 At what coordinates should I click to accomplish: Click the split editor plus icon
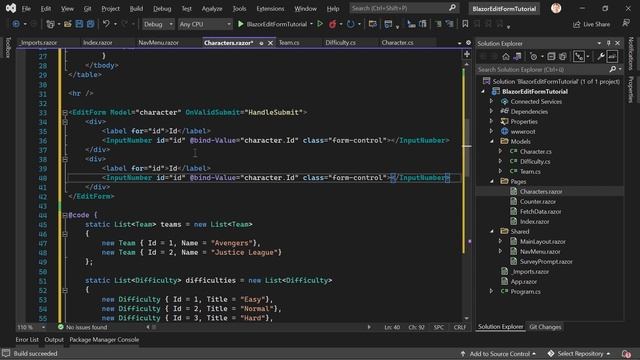click(x=467, y=54)
